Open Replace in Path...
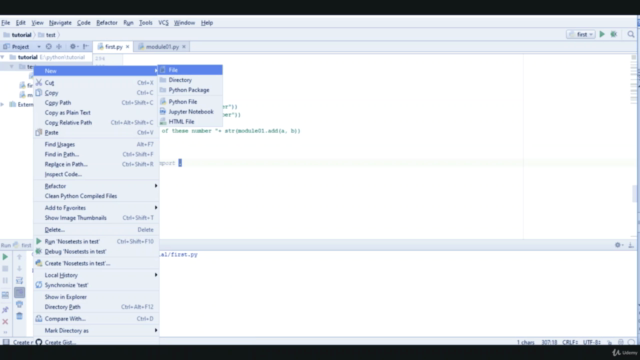This screenshot has width=640, height=360. point(96,164)
